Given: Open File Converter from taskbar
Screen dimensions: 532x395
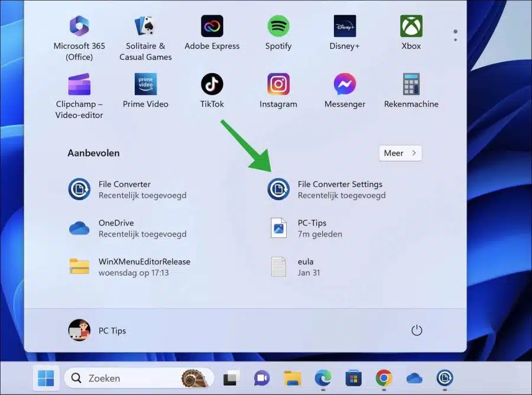Looking at the screenshot, I should coord(445,378).
